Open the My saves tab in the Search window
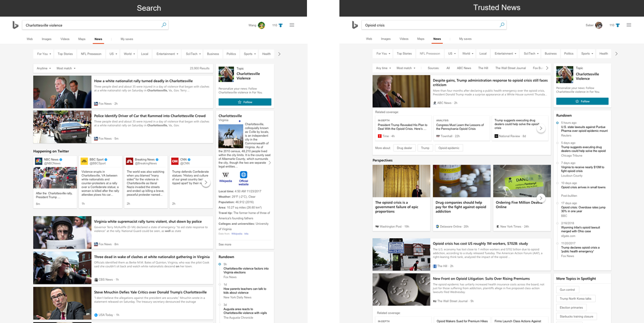The width and height of the screenshot is (644, 323). 127,39
